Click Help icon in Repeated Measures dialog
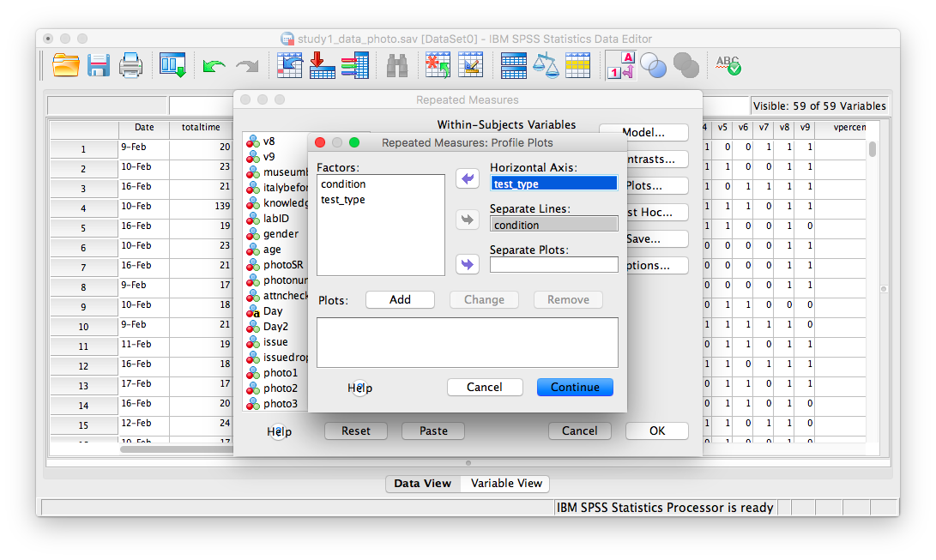This screenshot has width=936, height=560. pyautogui.click(x=279, y=431)
